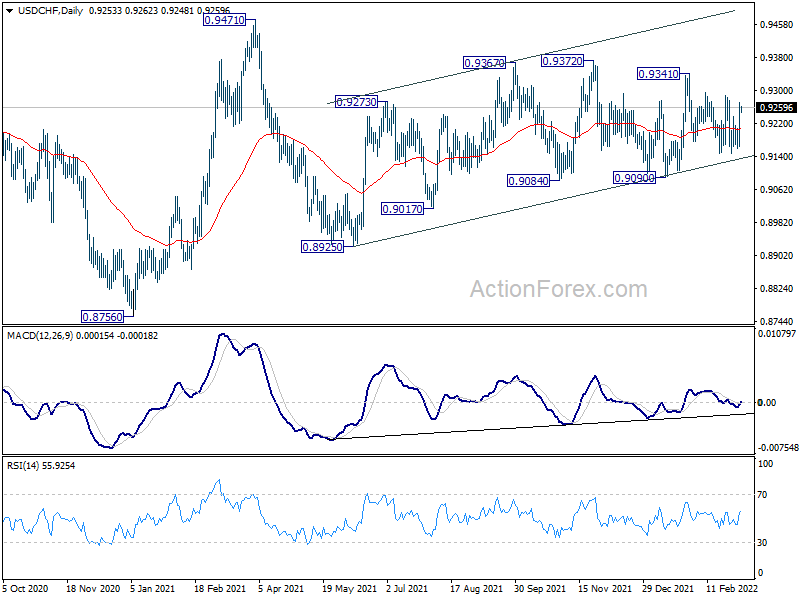Click the 0.90840 price label
Viewport: 800px width, 600px height.
click(529, 181)
